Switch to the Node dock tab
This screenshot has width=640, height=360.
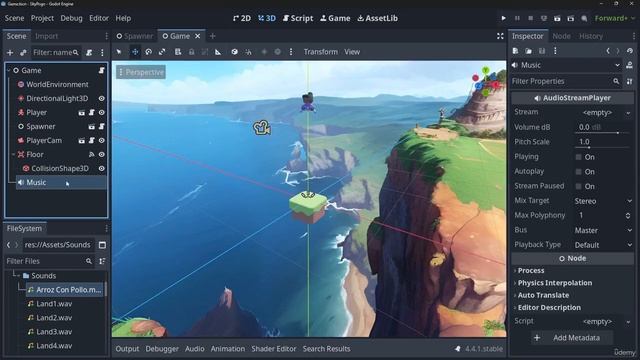click(561, 36)
